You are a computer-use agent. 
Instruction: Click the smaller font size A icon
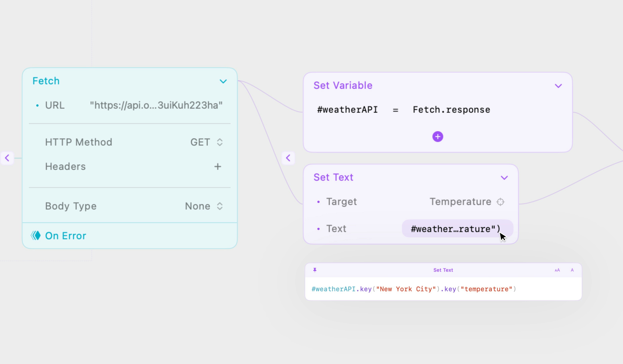[572, 270]
